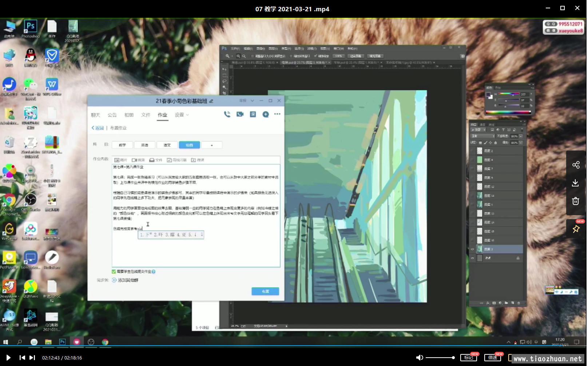This screenshot has height=366, width=588.
Task: Start a voice call in the group
Action: 227,114
